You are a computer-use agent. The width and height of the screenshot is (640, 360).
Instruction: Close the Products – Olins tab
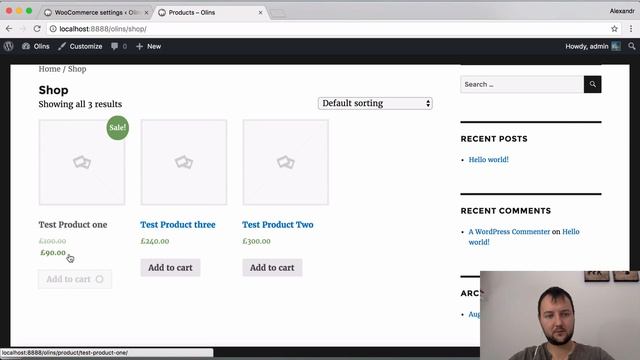coord(260,13)
